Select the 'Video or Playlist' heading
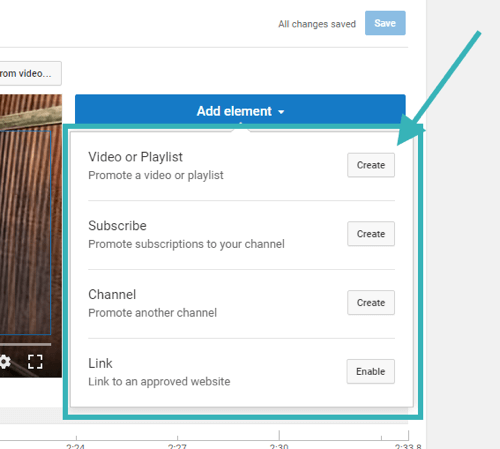Screen dimensions: 500x449 135,157
